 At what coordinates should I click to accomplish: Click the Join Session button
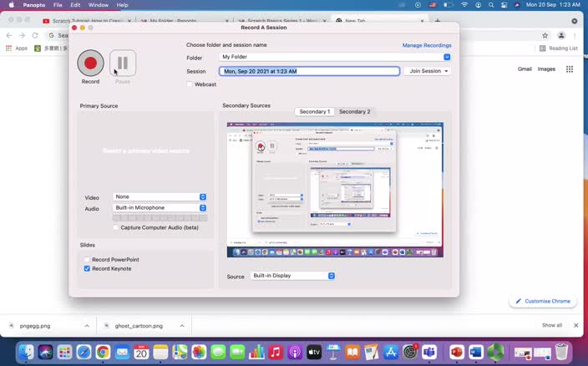(428, 71)
